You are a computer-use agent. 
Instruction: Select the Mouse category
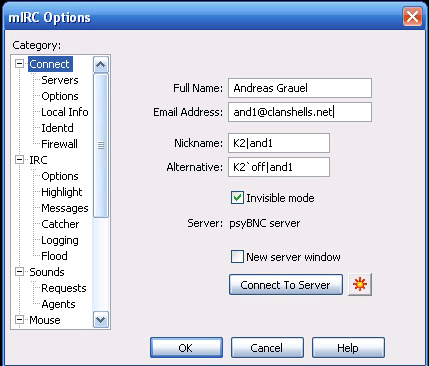pyautogui.click(x=45, y=320)
